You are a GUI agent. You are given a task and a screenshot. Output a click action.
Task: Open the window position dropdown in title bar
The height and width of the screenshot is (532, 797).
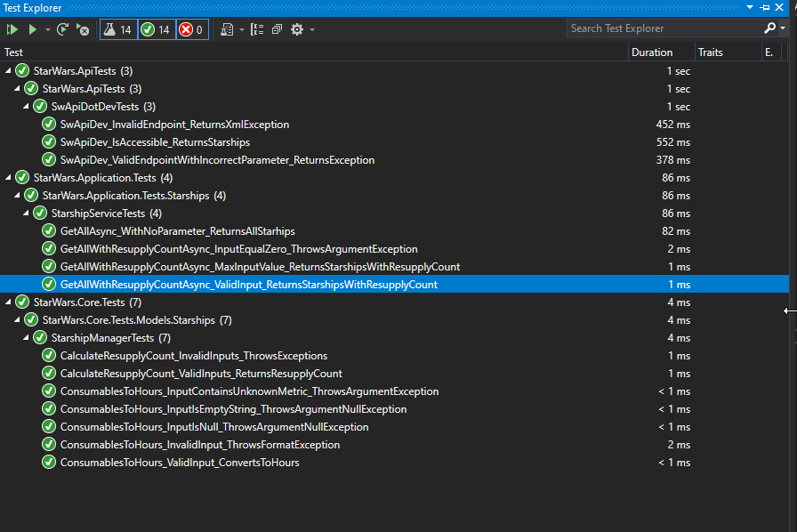pos(750,8)
